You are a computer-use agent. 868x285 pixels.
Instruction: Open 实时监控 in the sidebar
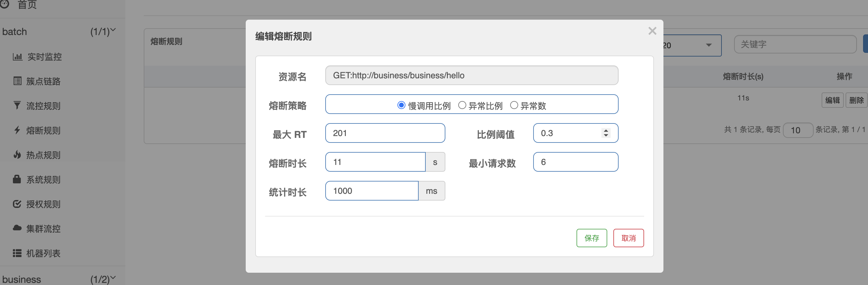[x=45, y=57]
